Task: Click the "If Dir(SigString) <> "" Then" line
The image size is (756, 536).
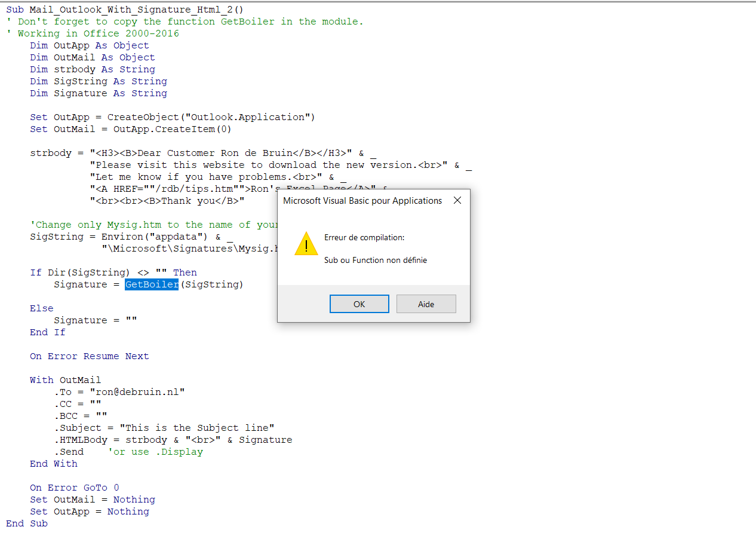Action: (113, 272)
